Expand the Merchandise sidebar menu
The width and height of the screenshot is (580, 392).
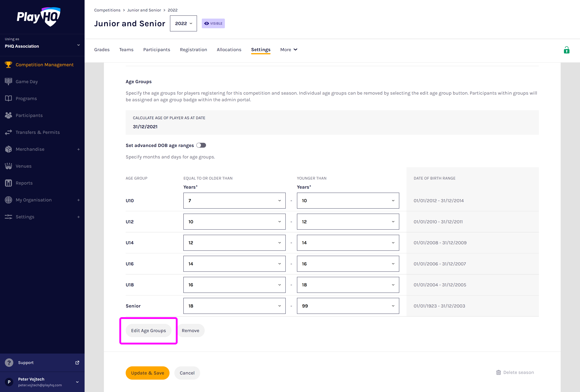pyautogui.click(x=78, y=149)
